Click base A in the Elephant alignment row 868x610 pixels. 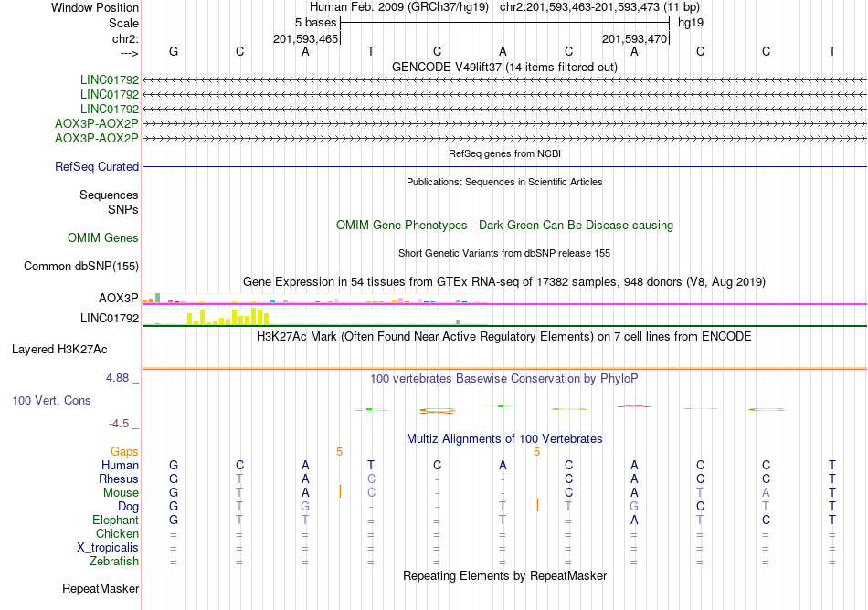[634, 520]
